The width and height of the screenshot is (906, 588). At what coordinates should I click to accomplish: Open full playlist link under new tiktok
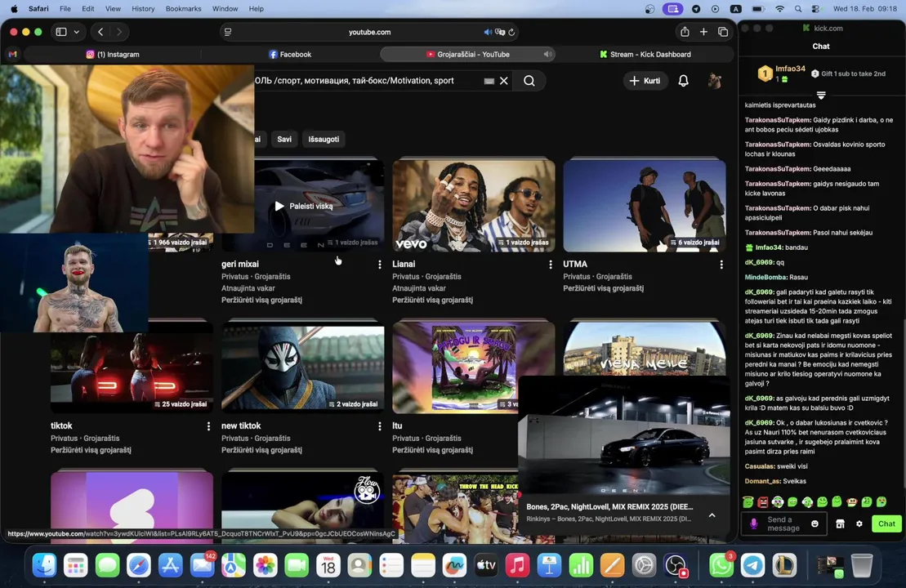coord(261,450)
